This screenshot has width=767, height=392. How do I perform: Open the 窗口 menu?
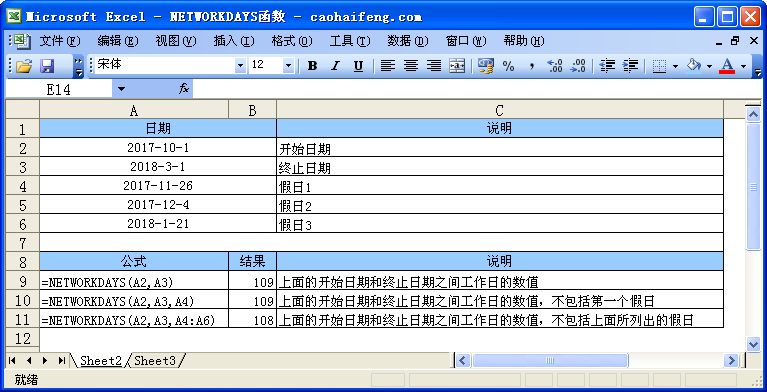click(466, 41)
